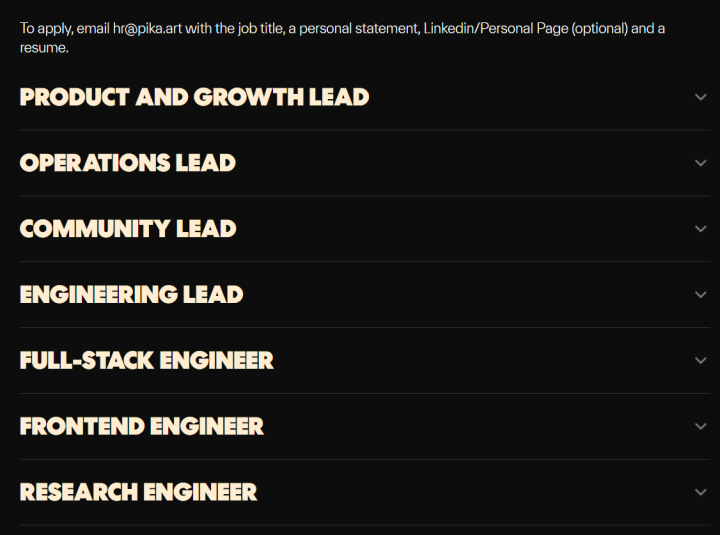Expand the PRODUCT AND GROWTH LEAD heading
The height and width of the screenshot is (535, 720).
194,97
